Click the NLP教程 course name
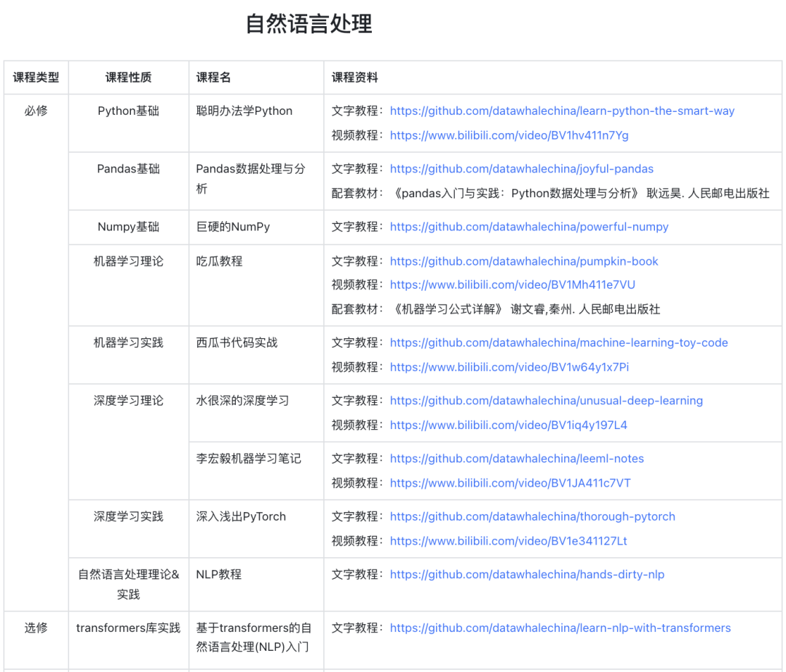786x672 pixels. 218,575
